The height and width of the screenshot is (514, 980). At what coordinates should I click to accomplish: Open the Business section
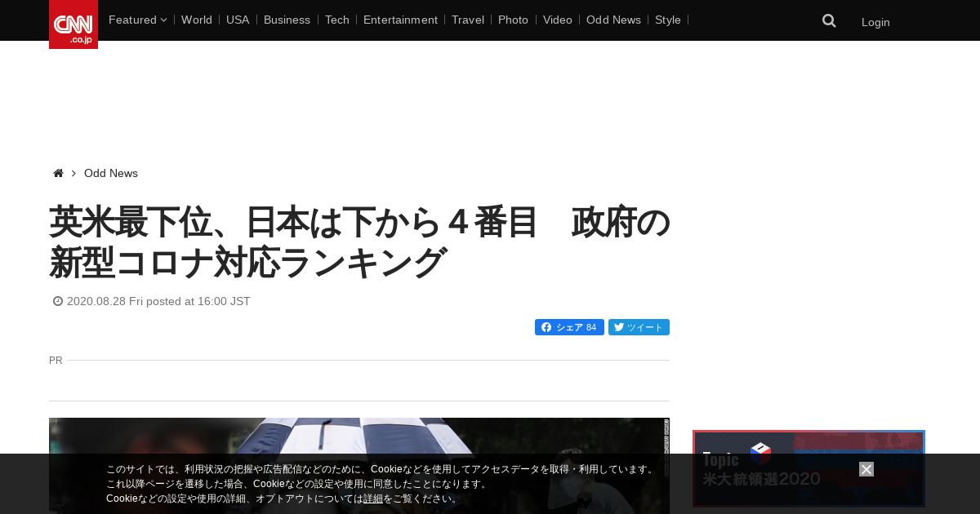[287, 20]
